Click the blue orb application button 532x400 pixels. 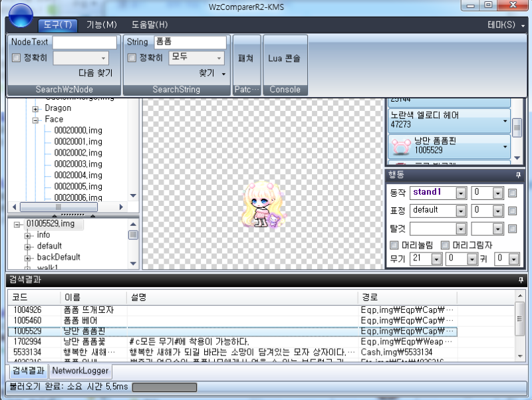[21, 15]
